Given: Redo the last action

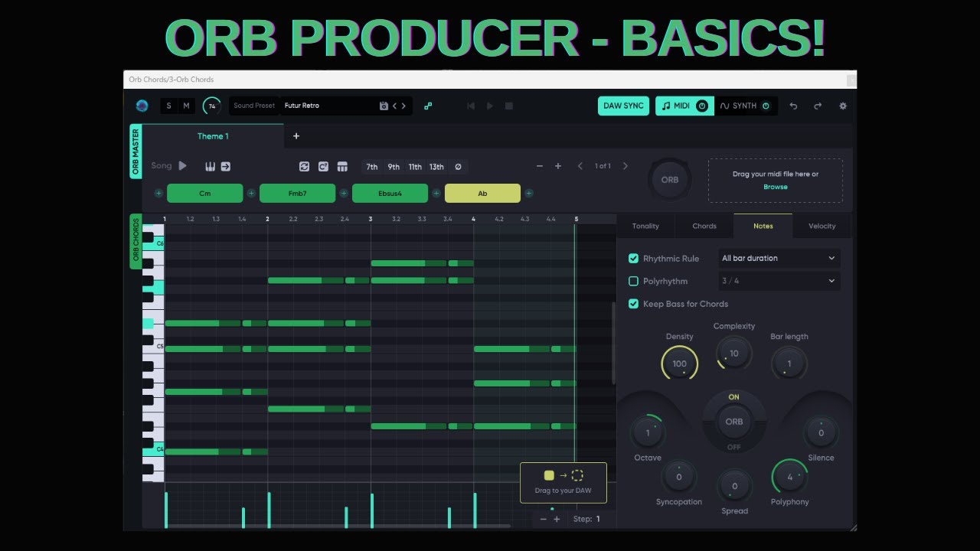Looking at the screenshot, I should [x=818, y=106].
